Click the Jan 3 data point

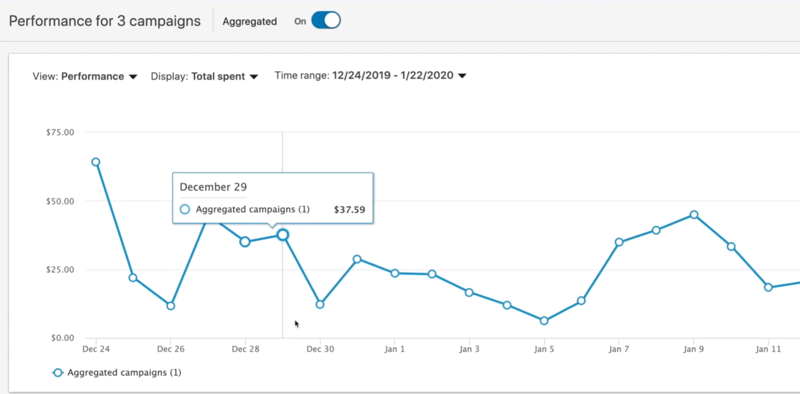(x=469, y=292)
